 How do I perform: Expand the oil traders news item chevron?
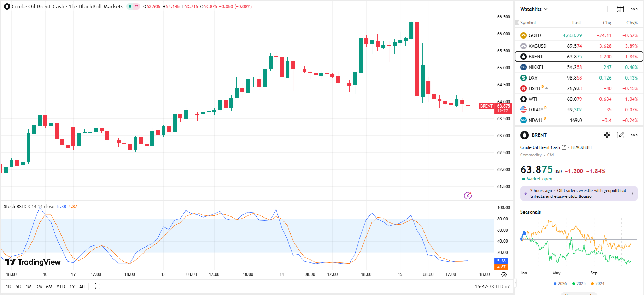(632, 193)
